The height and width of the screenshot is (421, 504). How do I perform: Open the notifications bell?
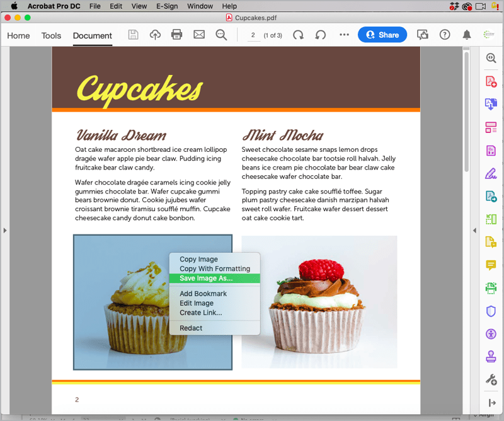pos(467,35)
